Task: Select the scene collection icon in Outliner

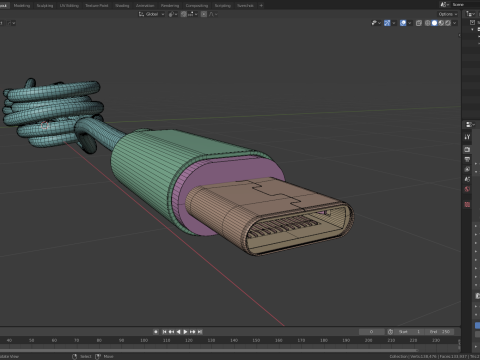Action: [472, 22]
